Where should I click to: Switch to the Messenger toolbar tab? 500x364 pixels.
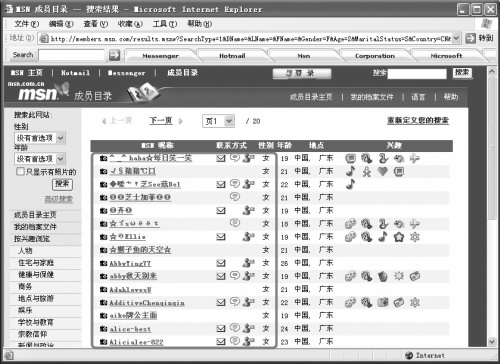pyautogui.click(x=161, y=56)
